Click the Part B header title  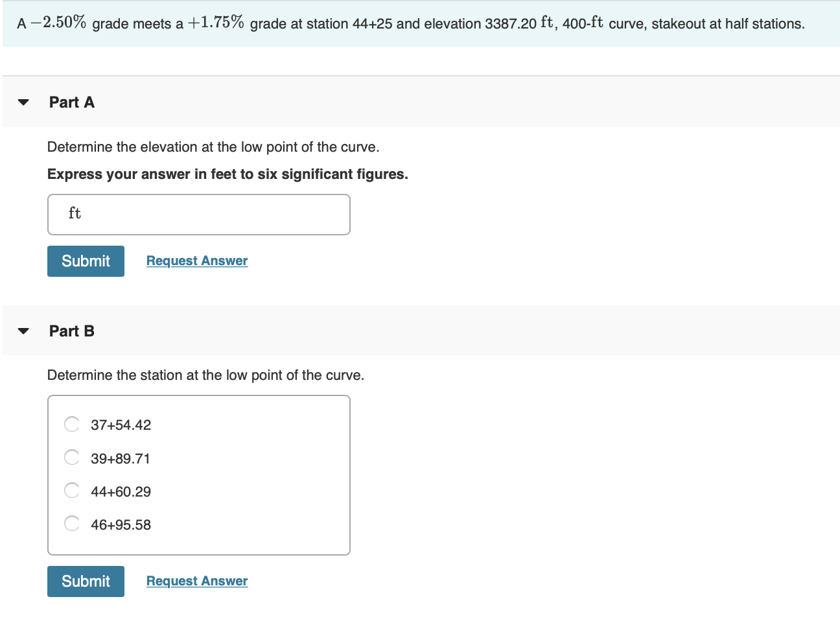pyautogui.click(x=71, y=331)
